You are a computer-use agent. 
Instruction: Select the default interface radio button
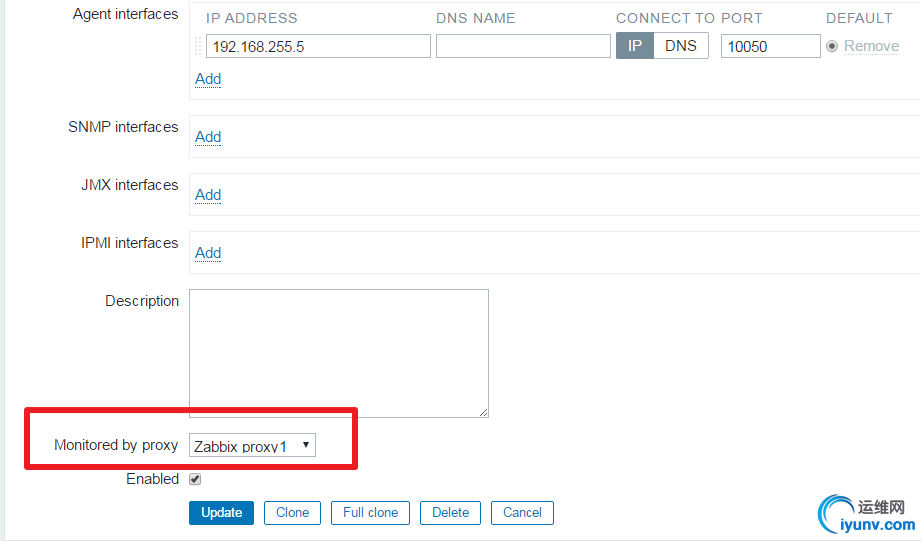coord(832,46)
